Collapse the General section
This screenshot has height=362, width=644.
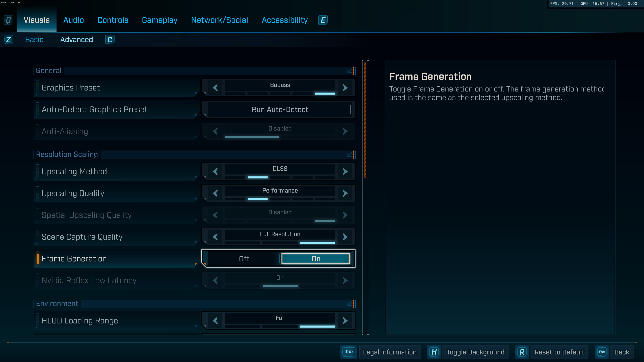(350, 71)
